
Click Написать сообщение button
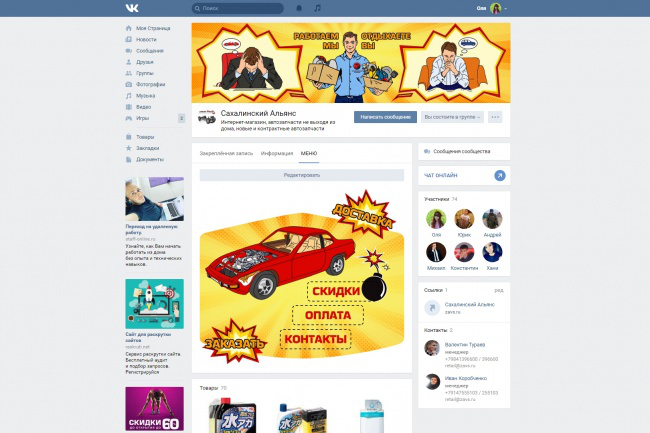click(x=385, y=117)
